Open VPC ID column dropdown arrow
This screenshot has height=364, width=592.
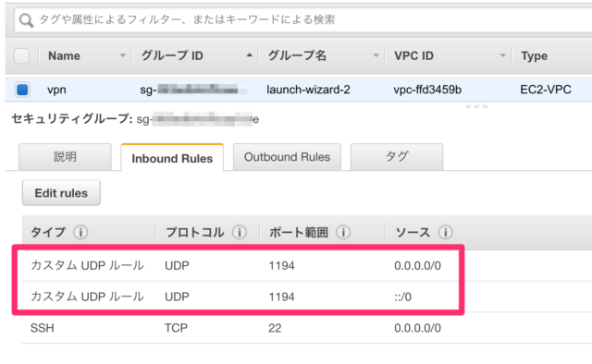click(x=502, y=55)
